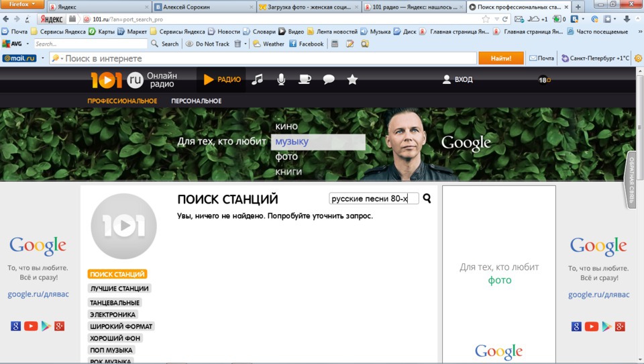Open the URL bar history dropdown arrow
Image resolution: width=644 pixels, height=364 pixels.
click(x=496, y=19)
